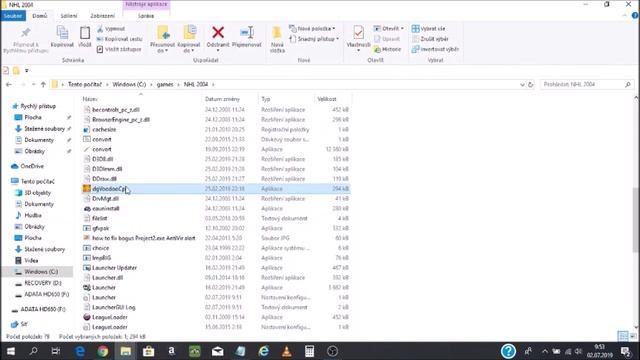Open the address bar history dropdown
Viewport: 640px width, 360px height.
tap(522, 84)
